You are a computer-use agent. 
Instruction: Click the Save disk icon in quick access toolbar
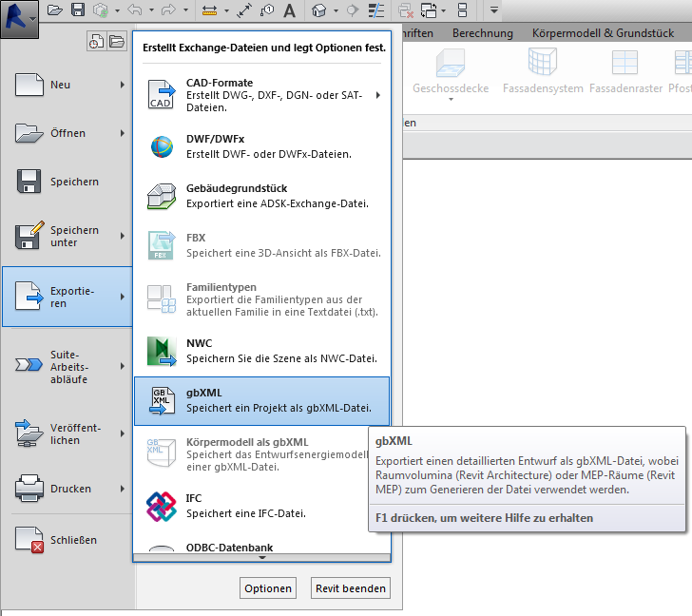[x=78, y=10]
